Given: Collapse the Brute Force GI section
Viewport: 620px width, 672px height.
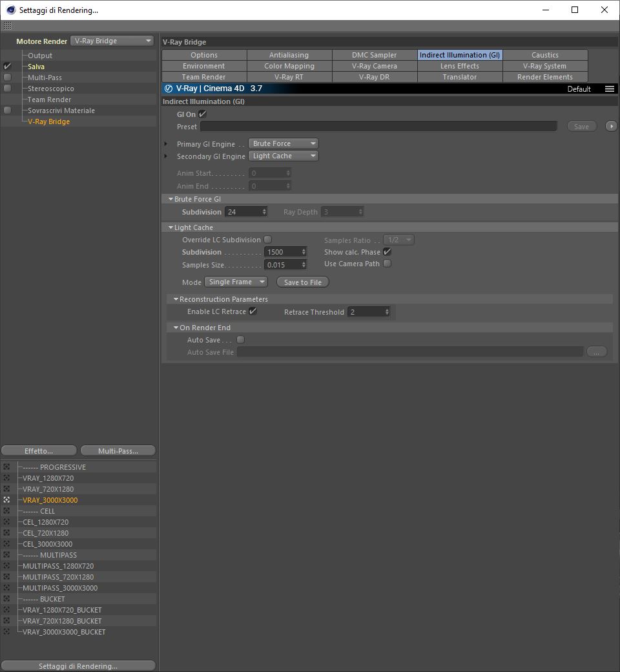Looking at the screenshot, I should click(171, 199).
